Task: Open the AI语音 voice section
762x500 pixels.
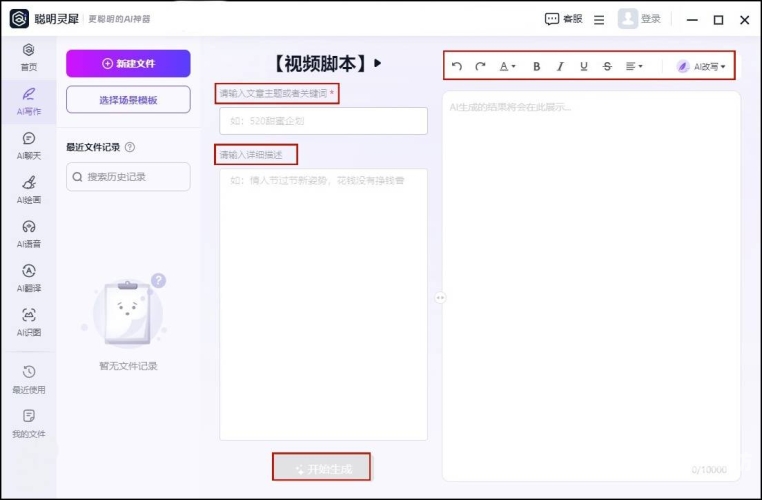Action: click(x=29, y=234)
